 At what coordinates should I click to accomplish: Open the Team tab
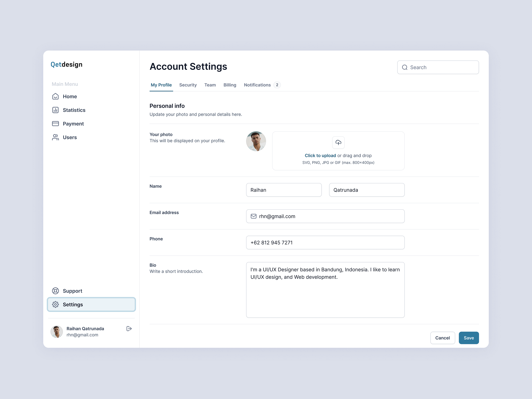click(x=210, y=85)
